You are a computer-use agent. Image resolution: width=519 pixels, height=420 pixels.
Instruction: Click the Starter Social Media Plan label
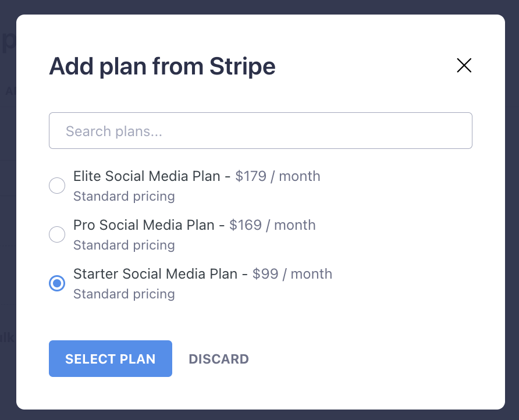[155, 274]
